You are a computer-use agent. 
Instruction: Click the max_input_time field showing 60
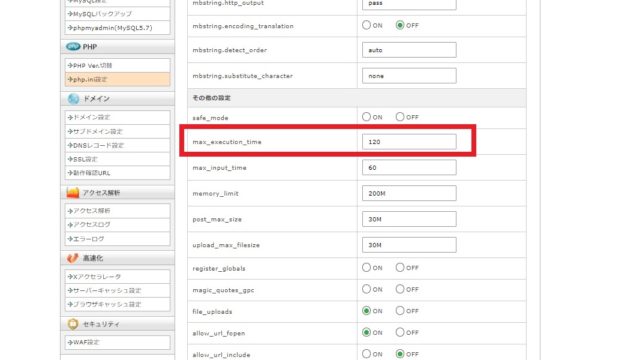pos(409,167)
